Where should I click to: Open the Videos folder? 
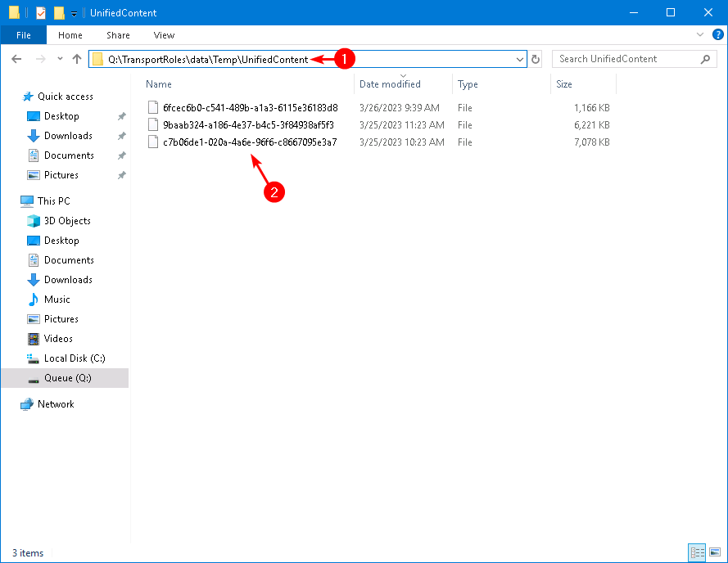coord(58,338)
